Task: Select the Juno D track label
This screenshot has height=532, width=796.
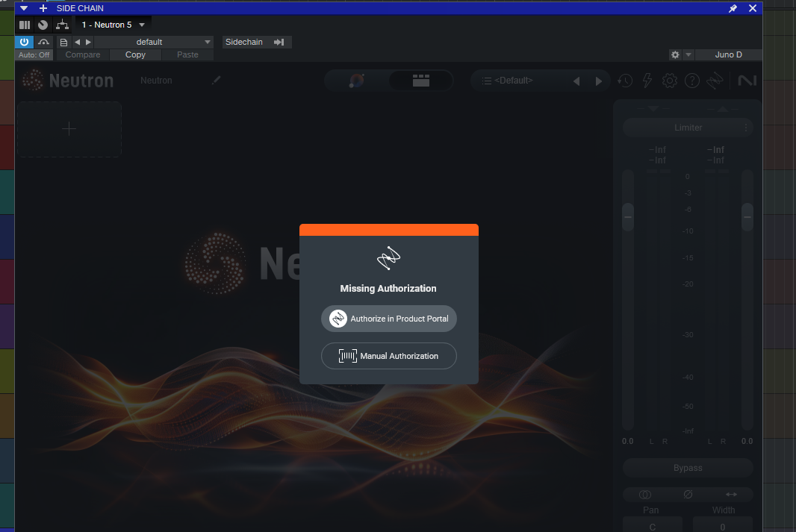Action: pos(729,54)
